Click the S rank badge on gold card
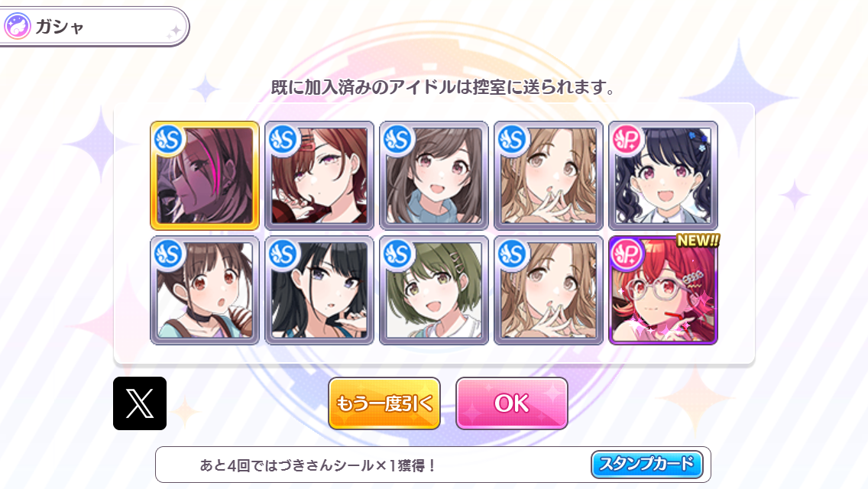 (169, 140)
